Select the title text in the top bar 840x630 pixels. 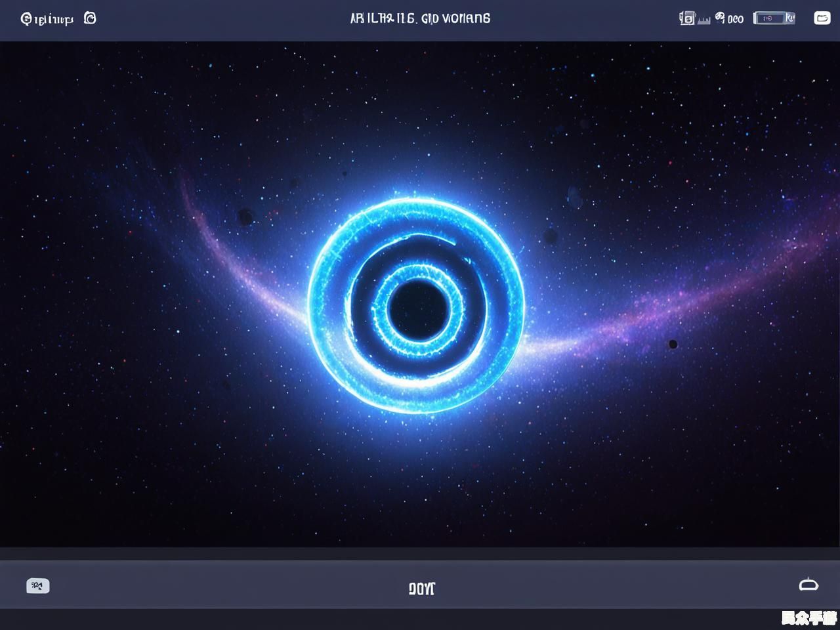[x=420, y=18]
